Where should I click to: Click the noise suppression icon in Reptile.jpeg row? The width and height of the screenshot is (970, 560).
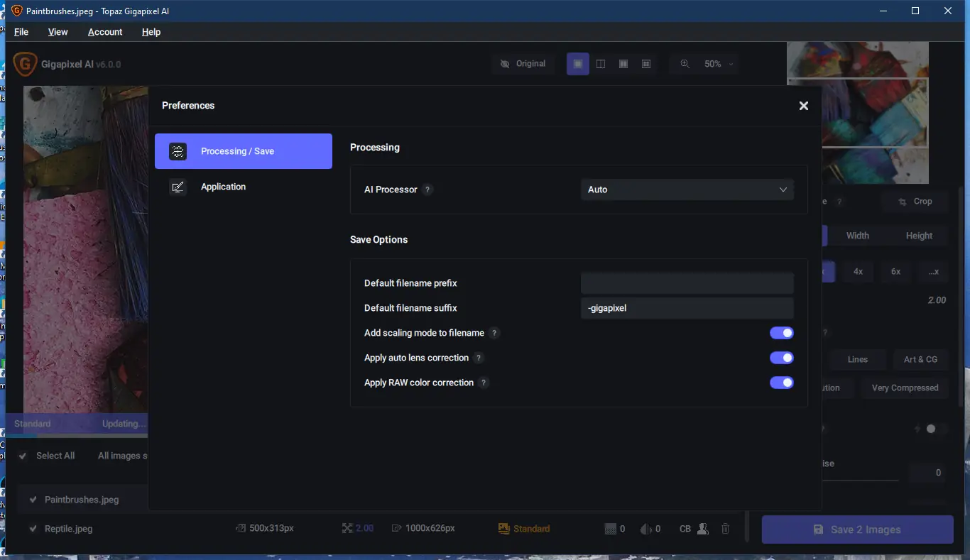(x=610, y=529)
